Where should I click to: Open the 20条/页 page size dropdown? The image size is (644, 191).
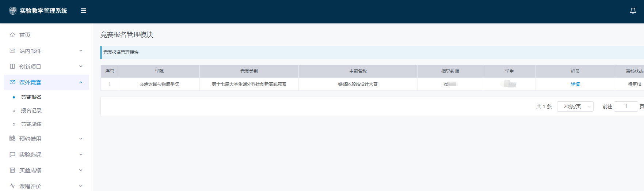(x=575, y=106)
